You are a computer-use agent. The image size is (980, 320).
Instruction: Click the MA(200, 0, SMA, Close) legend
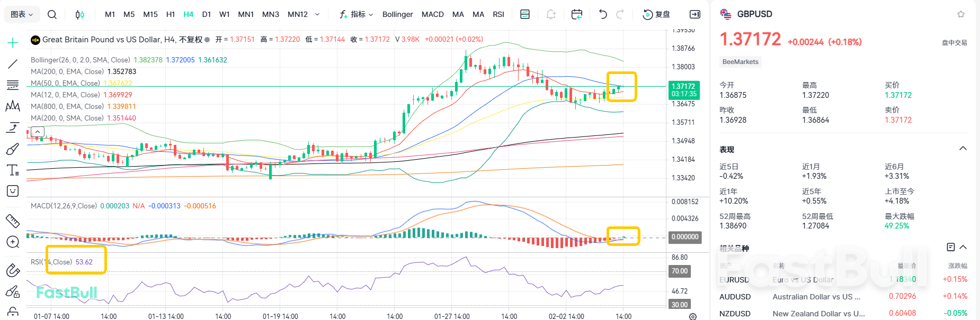[67, 118]
